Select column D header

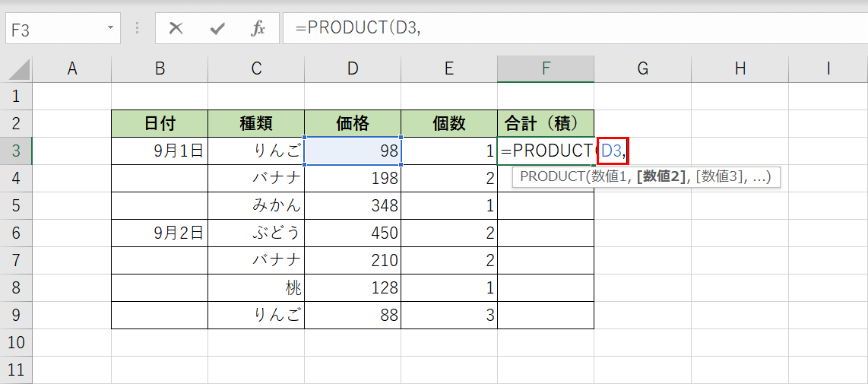[x=353, y=68]
